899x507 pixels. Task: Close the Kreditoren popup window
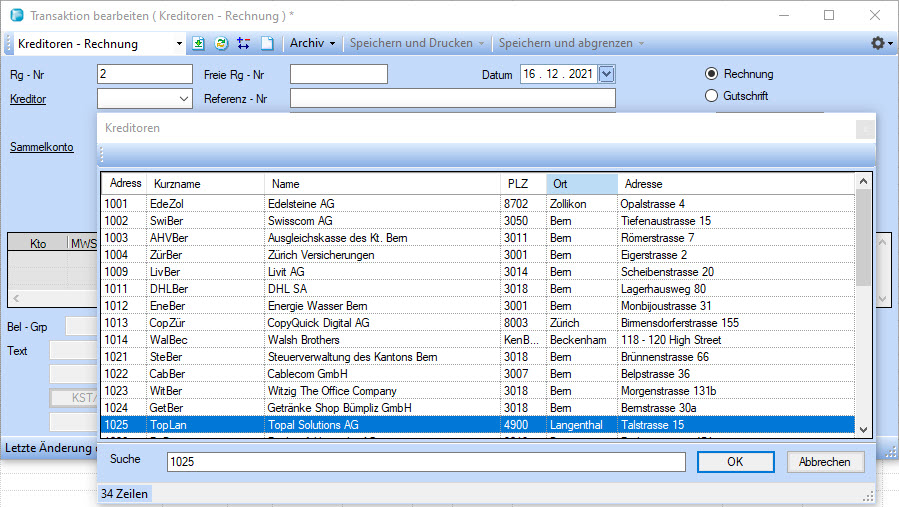(865, 129)
